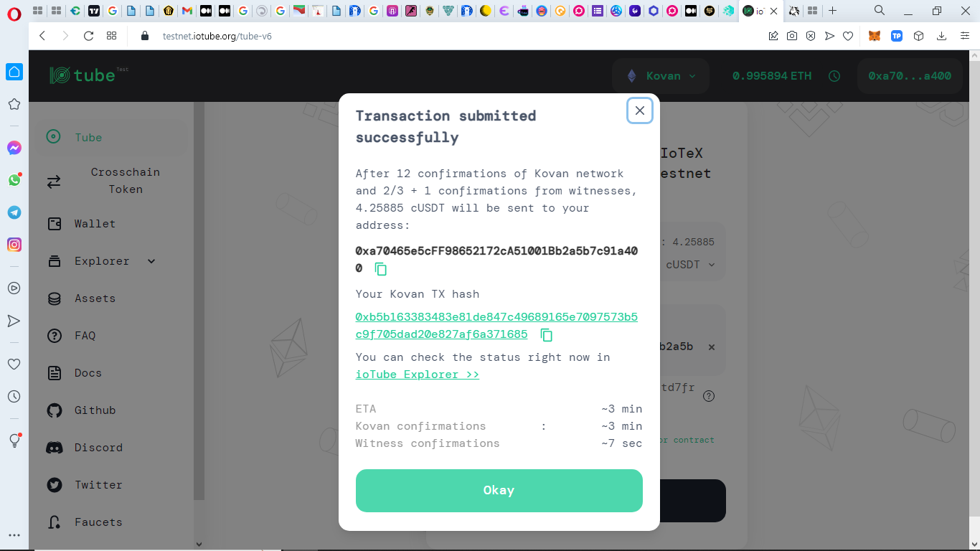Click the wallet address 0xa70...a400 button
This screenshot has height=551, width=980.
[x=910, y=76]
